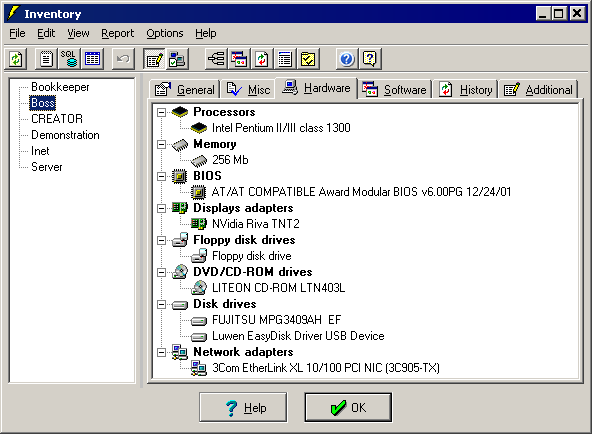Screen dimensions: 592x434
Task: Select Demonstration in the computer list
Action: tap(65, 135)
